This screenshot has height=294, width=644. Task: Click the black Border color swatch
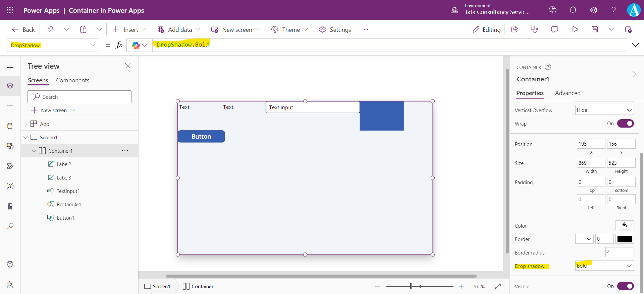coord(625,239)
